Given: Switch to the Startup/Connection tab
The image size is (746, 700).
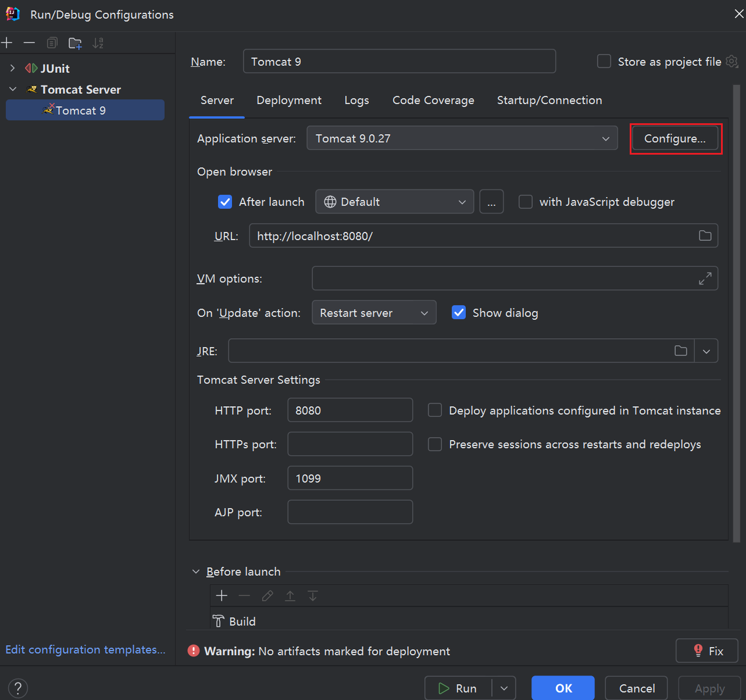Looking at the screenshot, I should click(x=550, y=100).
